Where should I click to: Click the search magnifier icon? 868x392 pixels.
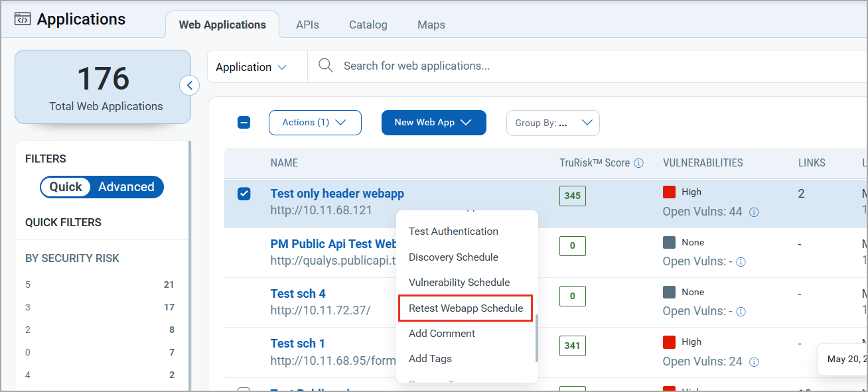click(x=325, y=66)
